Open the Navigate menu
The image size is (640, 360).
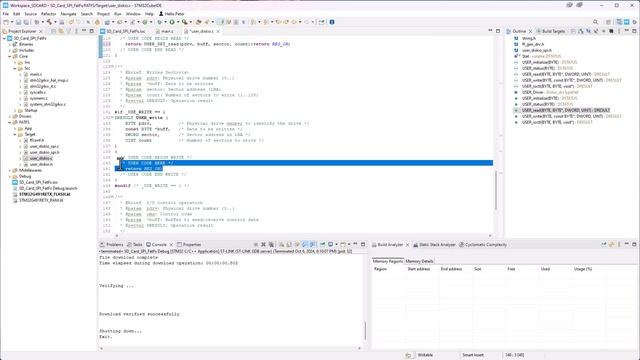pos(68,14)
